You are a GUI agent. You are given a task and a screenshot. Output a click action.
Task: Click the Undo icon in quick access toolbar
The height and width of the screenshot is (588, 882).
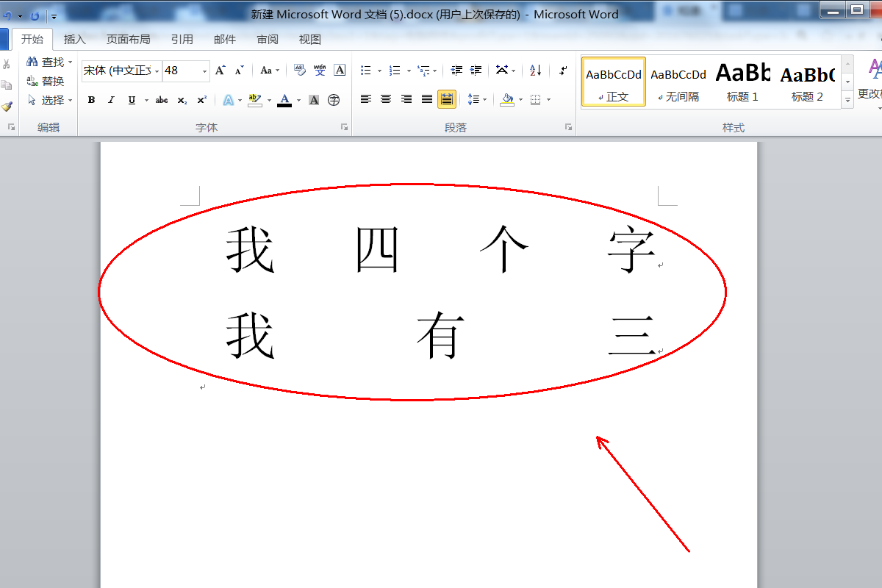(x=7, y=15)
